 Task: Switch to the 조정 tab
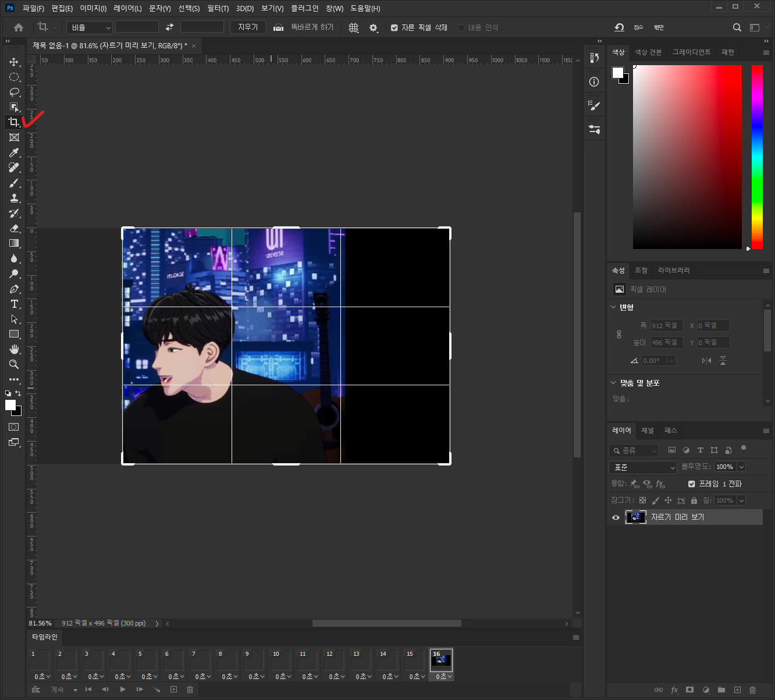click(641, 271)
